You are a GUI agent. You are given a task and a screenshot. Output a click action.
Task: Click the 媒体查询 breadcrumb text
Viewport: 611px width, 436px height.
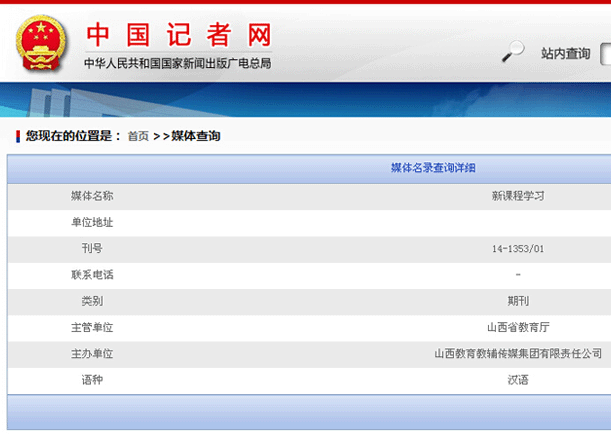(196, 136)
